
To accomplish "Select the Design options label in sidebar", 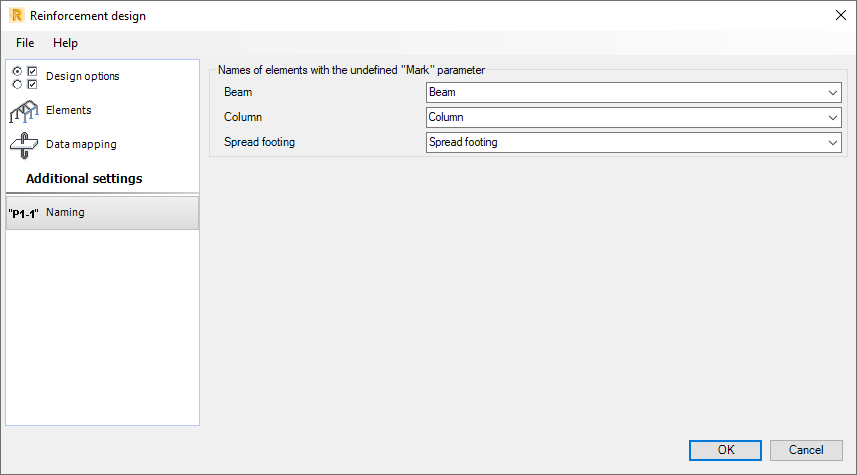I will click(83, 76).
